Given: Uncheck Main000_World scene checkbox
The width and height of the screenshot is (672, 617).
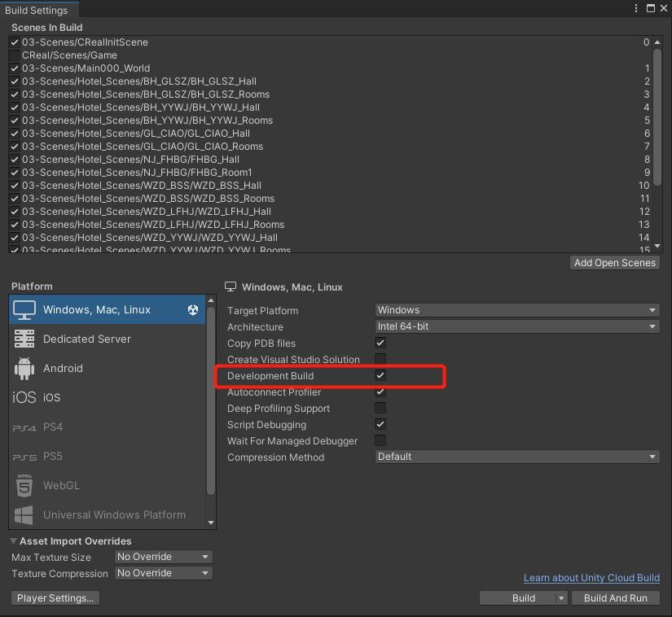Looking at the screenshot, I should [15, 68].
